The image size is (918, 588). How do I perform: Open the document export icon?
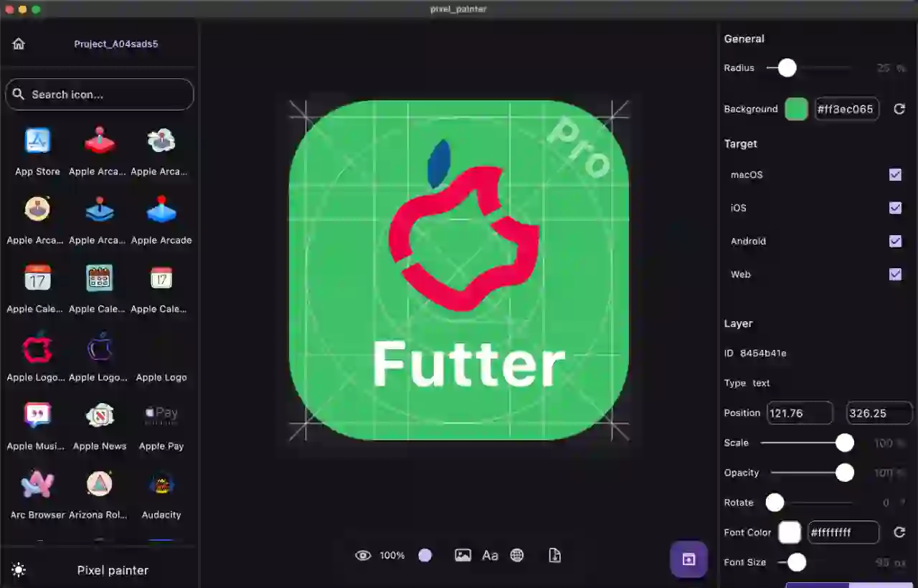(554, 555)
